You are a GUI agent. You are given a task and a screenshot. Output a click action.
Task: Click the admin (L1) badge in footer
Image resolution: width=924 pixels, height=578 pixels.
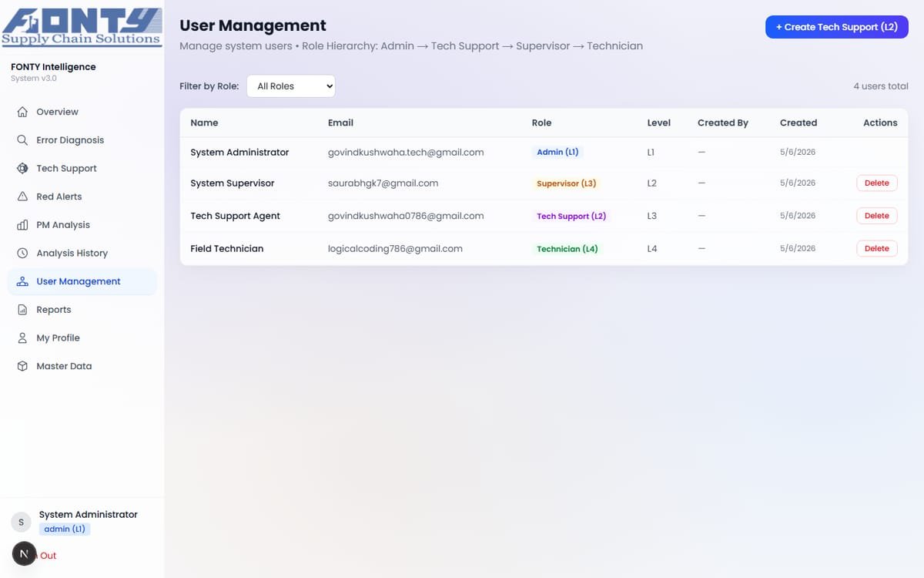pos(65,529)
